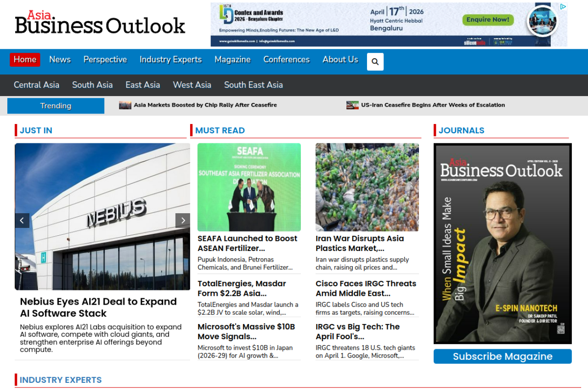
Task: Open Asia Markets trending story thumbnail
Action: coord(125,105)
